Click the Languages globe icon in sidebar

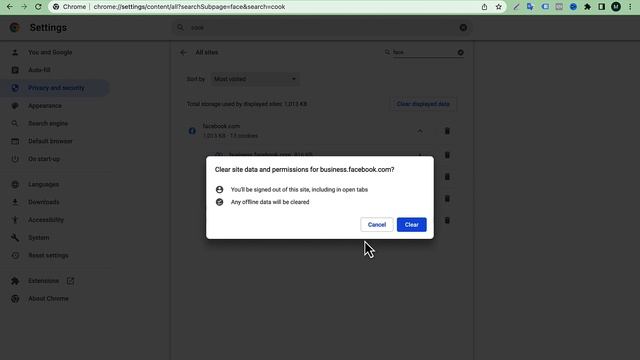pyautogui.click(x=15, y=184)
